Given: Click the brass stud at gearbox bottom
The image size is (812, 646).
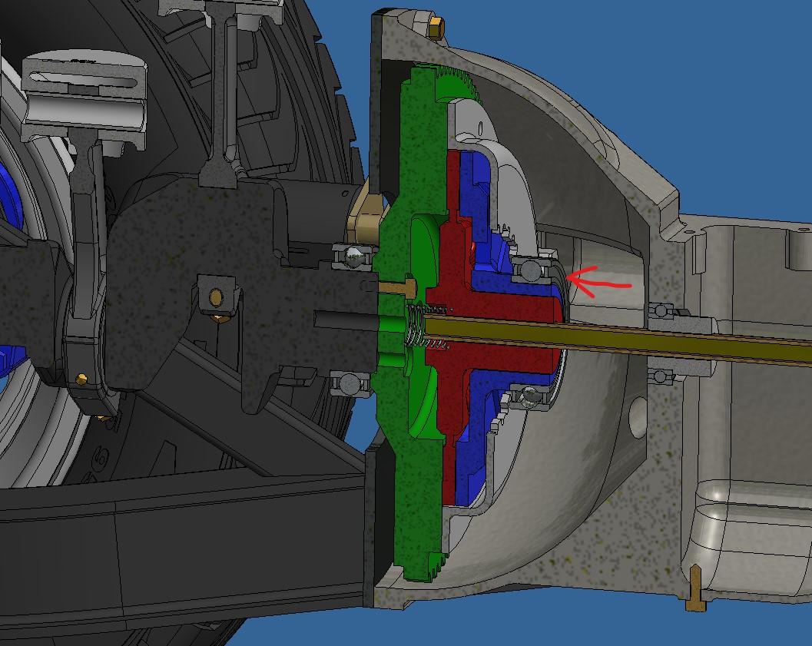Looking at the screenshot, I should point(696,588).
